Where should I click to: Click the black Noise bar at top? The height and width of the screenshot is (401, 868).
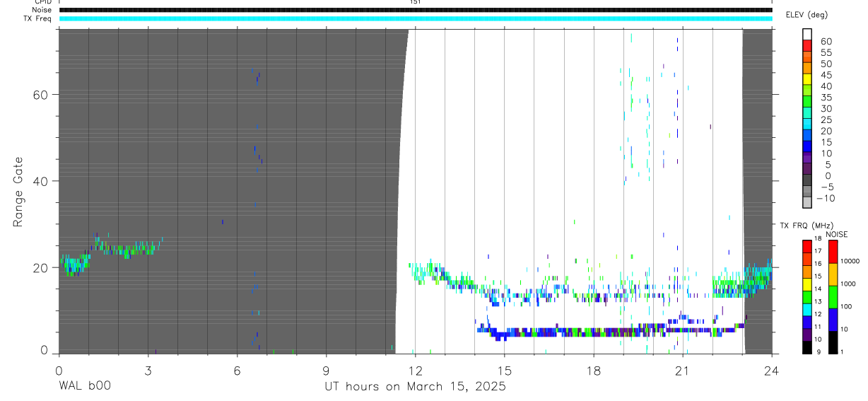pyautogui.click(x=415, y=10)
